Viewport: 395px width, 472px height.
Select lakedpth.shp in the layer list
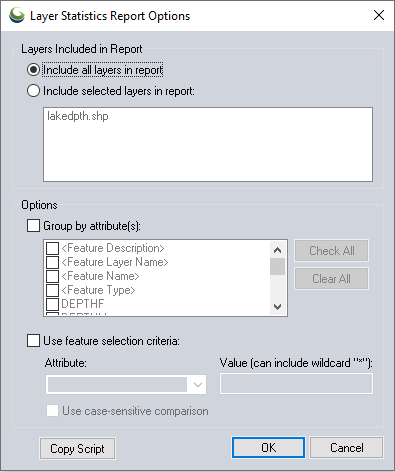[x=78, y=116]
